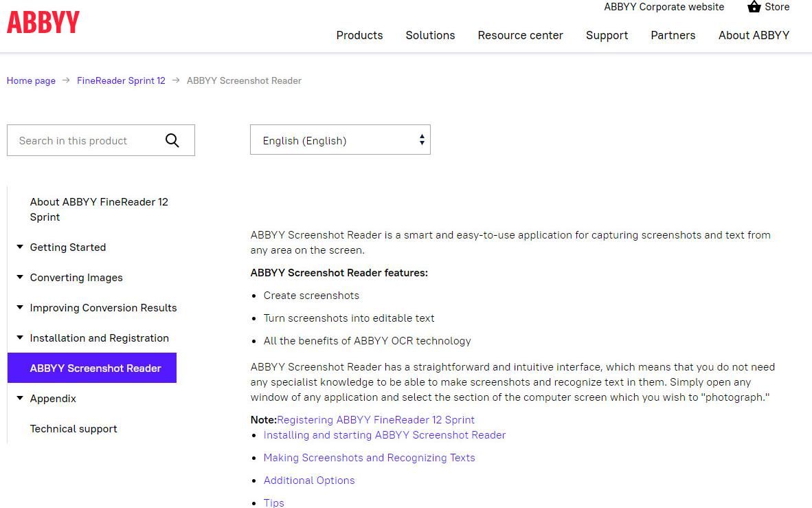Click 'Turn screenshots into editable text' bullet
The height and width of the screenshot is (508, 812).
pos(349,318)
